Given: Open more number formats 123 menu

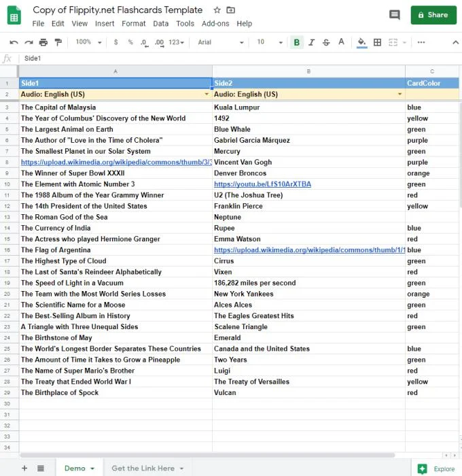Looking at the screenshot, I should click(x=176, y=42).
